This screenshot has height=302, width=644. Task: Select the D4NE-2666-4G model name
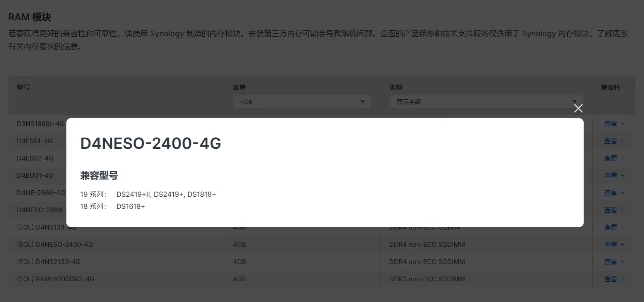pos(41,193)
